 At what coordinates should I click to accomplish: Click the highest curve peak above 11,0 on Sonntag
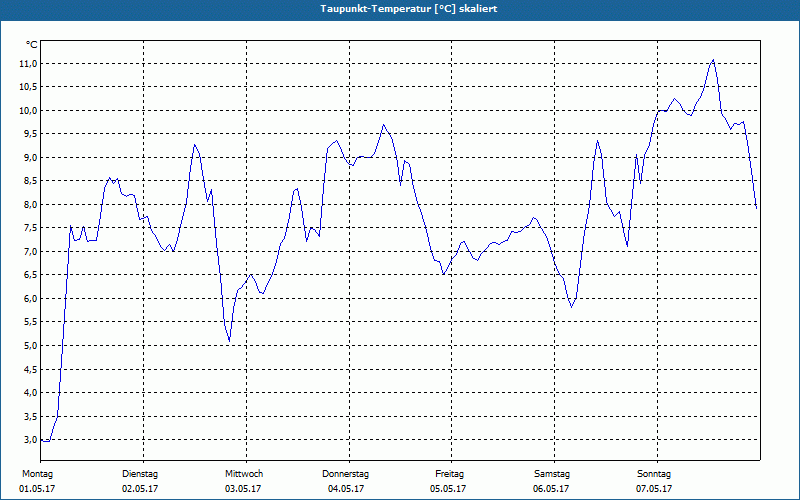713,60
